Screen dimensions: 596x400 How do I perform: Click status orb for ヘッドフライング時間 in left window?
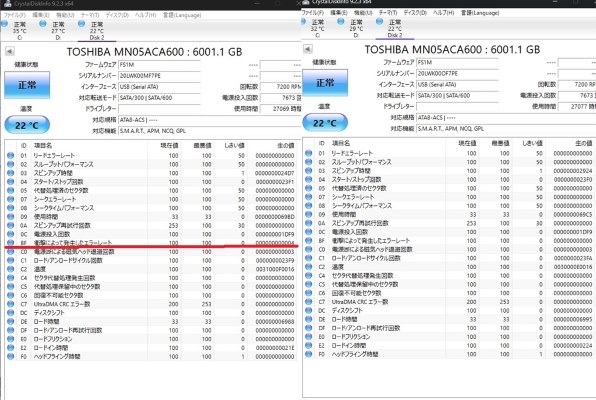(11, 356)
